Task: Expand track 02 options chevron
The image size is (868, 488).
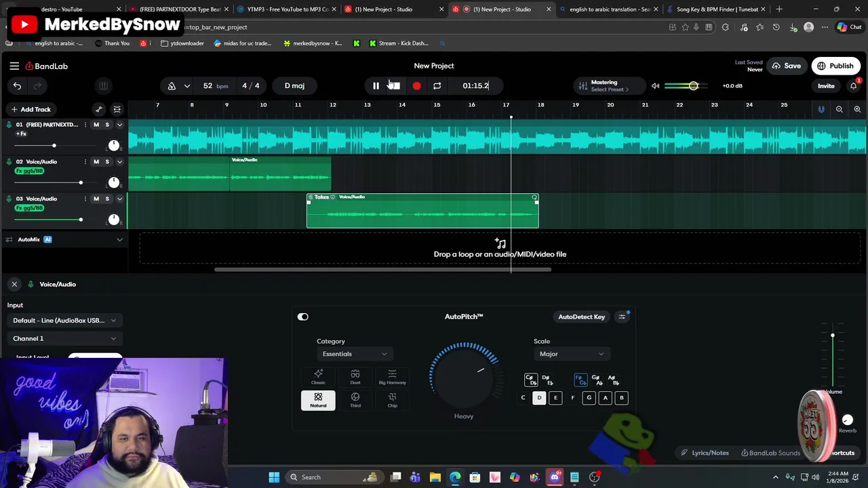Action: [x=119, y=161]
